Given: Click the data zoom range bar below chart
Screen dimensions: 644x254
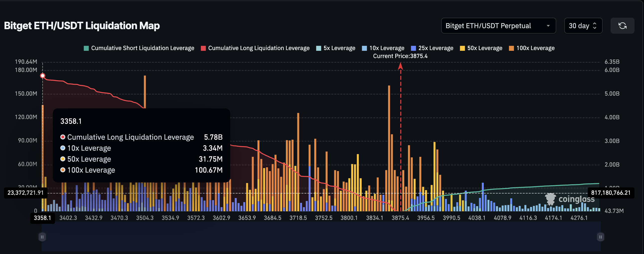Looking at the screenshot, I should (321, 237).
